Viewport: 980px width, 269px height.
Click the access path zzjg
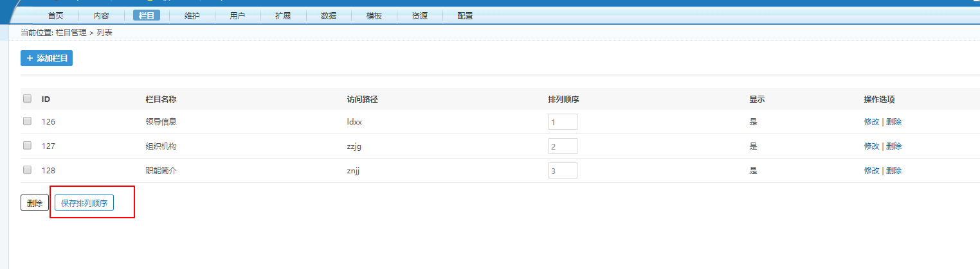point(356,146)
